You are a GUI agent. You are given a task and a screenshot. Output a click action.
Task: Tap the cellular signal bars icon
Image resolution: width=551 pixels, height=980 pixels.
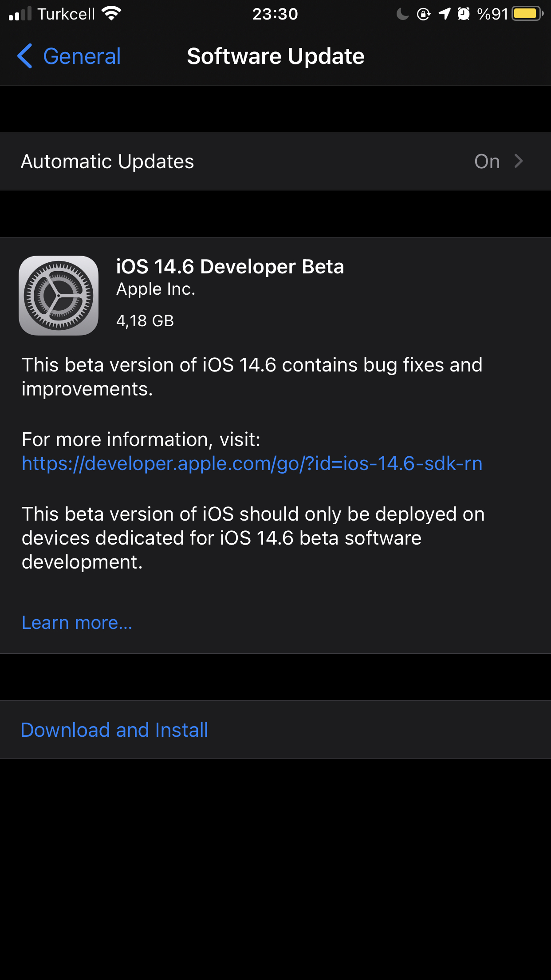coord(20,14)
